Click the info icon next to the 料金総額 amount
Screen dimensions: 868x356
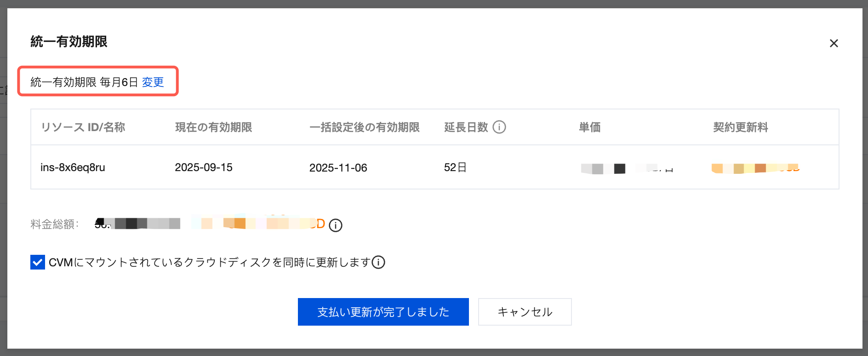click(x=336, y=225)
